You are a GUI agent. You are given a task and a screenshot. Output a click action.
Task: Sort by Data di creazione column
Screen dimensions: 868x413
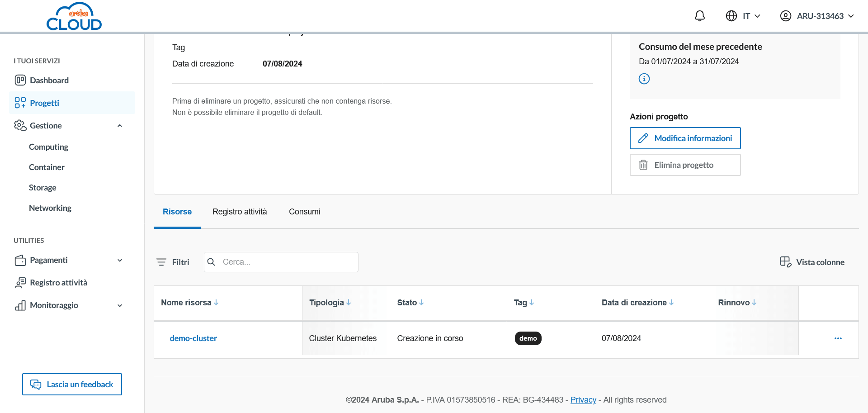[x=637, y=303]
